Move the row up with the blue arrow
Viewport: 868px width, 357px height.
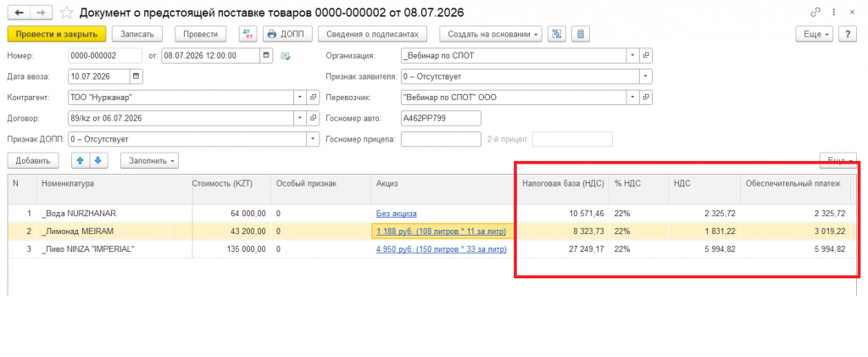pos(80,160)
